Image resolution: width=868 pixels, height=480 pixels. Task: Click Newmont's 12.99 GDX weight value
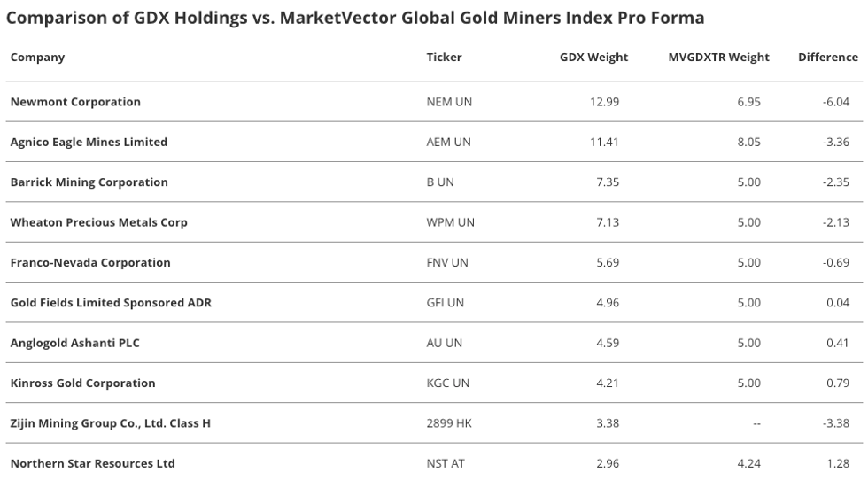point(604,102)
